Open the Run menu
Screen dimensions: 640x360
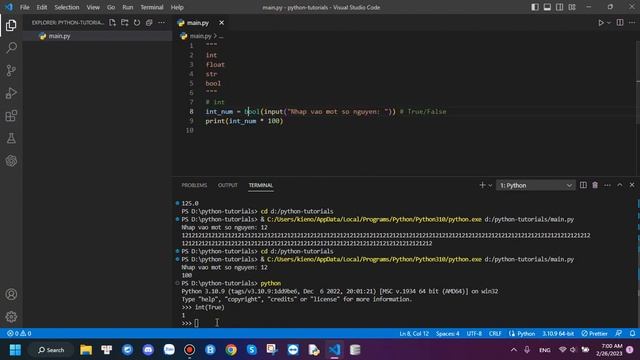[x=128, y=7]
